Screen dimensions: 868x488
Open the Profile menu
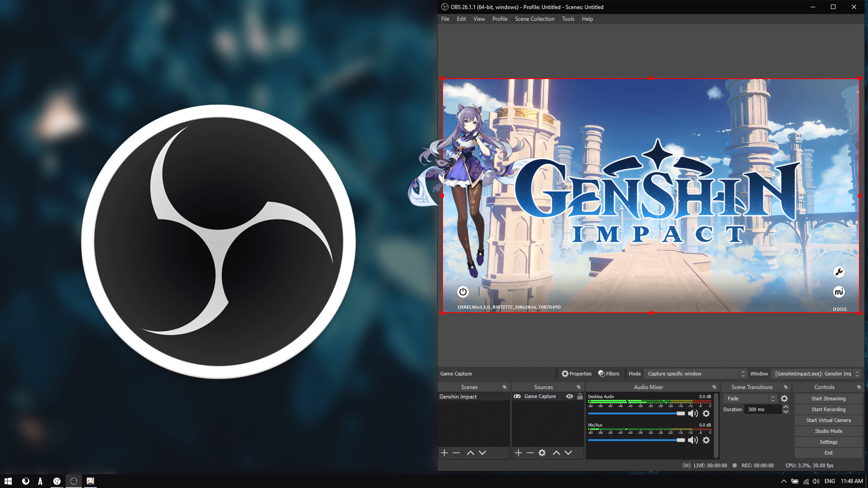(x=500, y=19)
